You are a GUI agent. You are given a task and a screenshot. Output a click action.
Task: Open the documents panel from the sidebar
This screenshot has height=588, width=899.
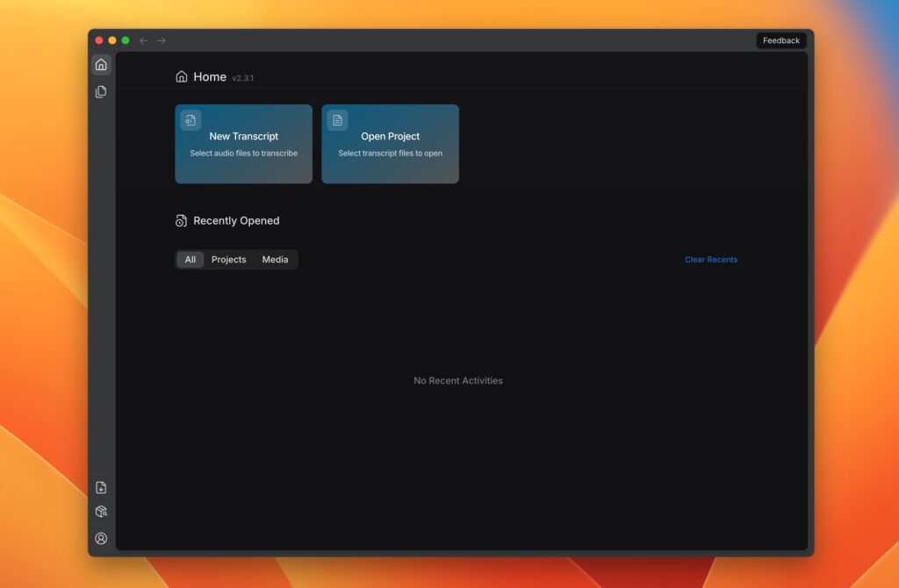pyautogui.click(x=101, y=91)
